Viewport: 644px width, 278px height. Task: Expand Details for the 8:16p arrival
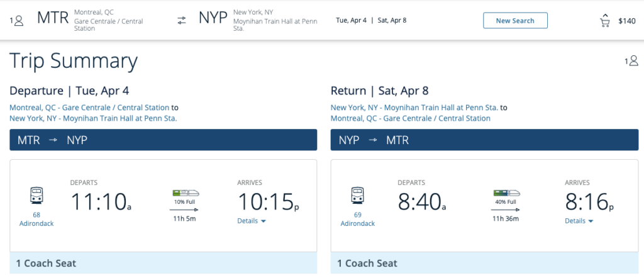[579, 221]
